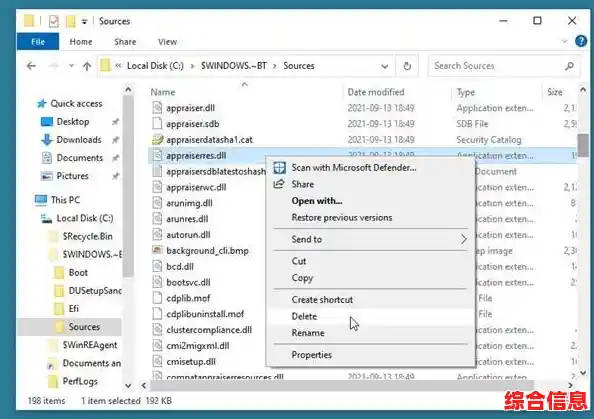Expand the ribbon with the chevron
Image resolution: width=594 pixels, height=419 pixels.
[x=564, y=41]
